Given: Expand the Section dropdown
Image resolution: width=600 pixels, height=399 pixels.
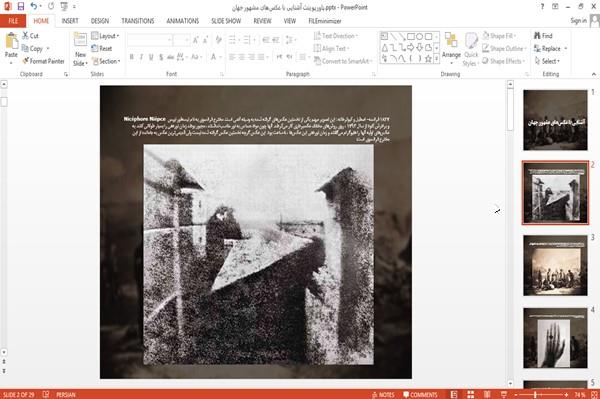Looking at the screenshot, I should 106,61.
